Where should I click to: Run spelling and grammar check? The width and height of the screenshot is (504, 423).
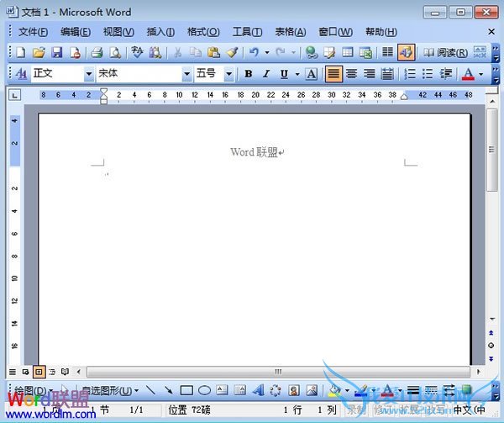point(137,52)
